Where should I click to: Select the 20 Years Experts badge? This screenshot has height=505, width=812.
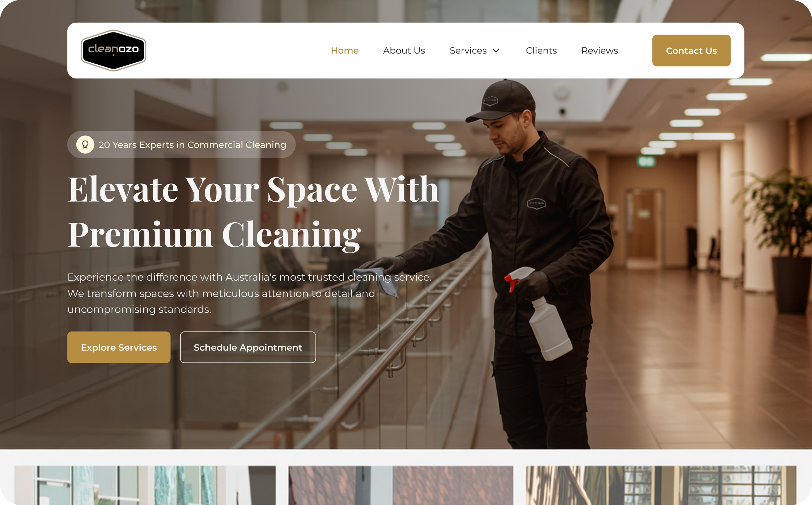pyautogui.click(x=181, y=145)
